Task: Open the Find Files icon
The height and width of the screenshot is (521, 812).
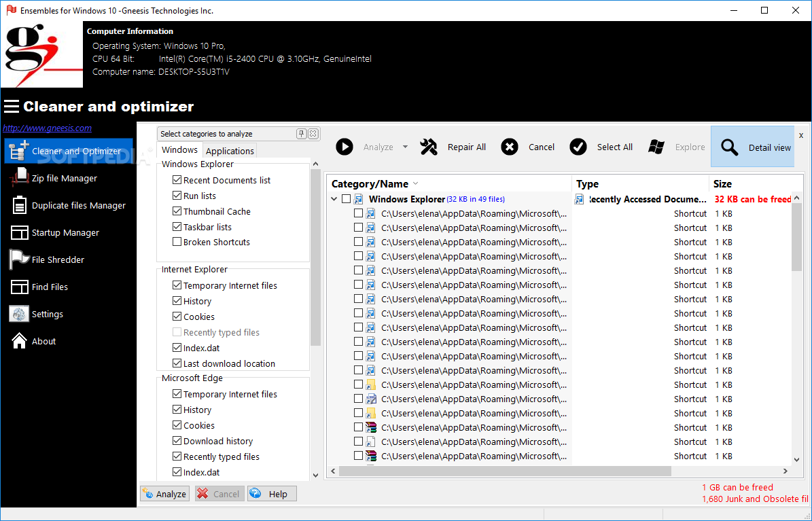Action: pyautogui.click(x=19, y=287)
